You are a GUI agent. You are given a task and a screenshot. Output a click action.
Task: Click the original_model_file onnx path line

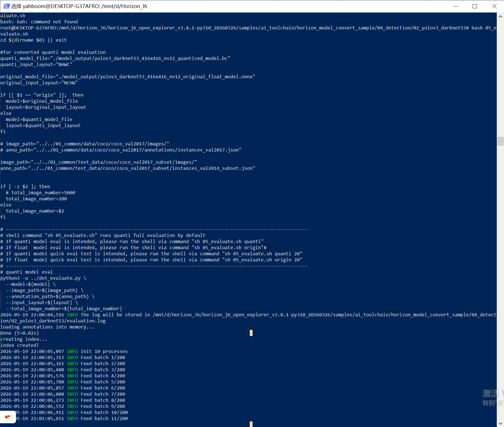128,77
